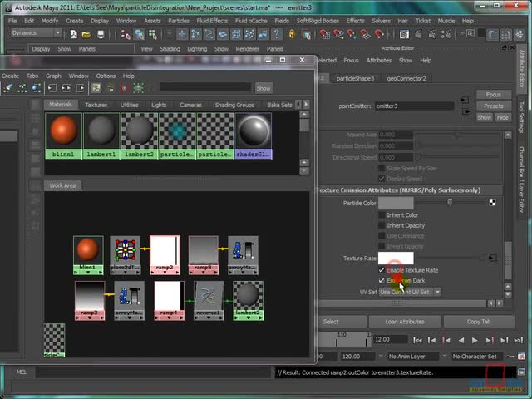Select the reverse1 node icon

pyautogui.click(x=208, y=297)
